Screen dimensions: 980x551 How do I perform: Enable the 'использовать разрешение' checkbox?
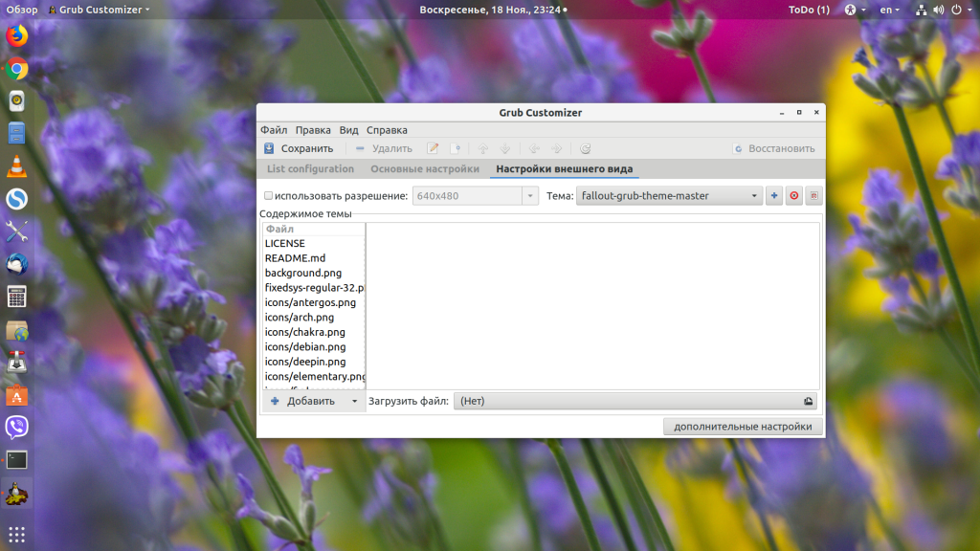tap(269, 196)
